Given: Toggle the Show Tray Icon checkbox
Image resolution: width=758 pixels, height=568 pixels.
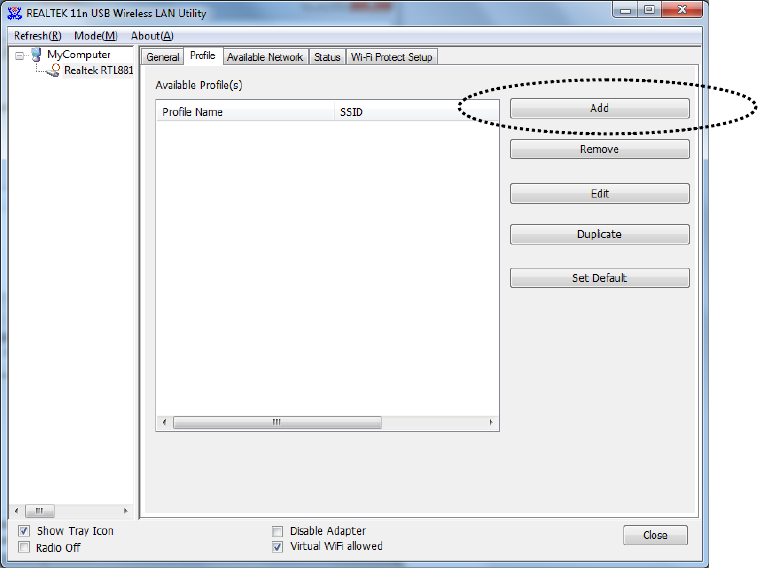Looking at the screenshot, I should pyautogui.click(x=24, y=531).
